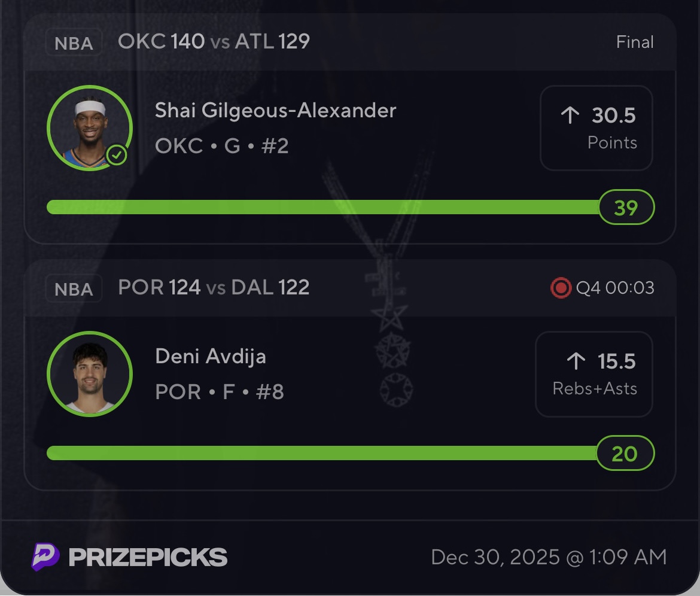Click the NBA badge on OKC game
The image size is (700, 596).
[x=74, y=43]
